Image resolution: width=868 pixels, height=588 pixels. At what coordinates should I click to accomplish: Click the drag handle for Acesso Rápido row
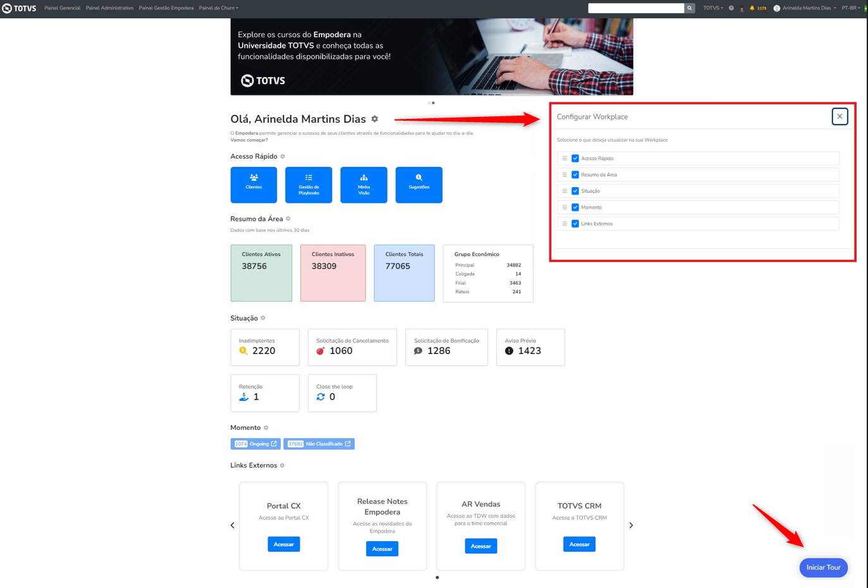565,158
